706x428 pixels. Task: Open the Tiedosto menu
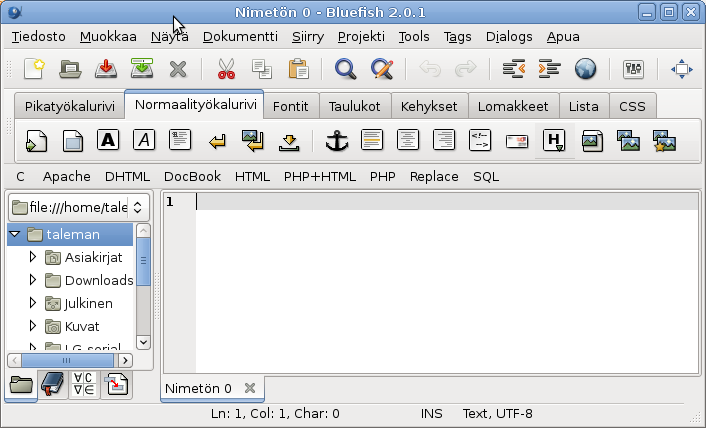[39, 37]
